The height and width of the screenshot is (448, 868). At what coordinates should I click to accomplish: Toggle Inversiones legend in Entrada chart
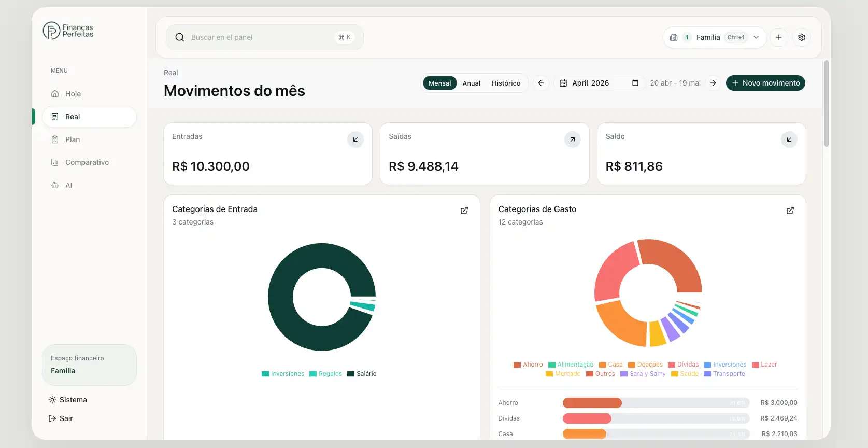point(283,374)
